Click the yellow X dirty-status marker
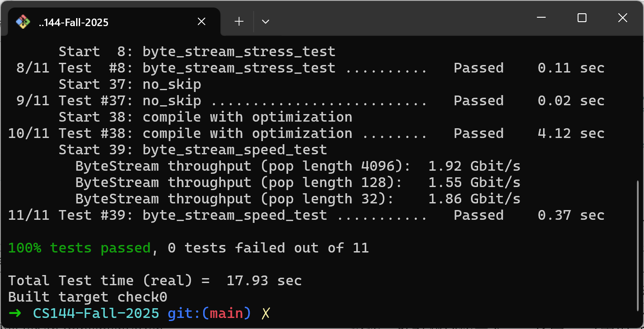The height and width of the screenshot is (329, 644). 266,314
